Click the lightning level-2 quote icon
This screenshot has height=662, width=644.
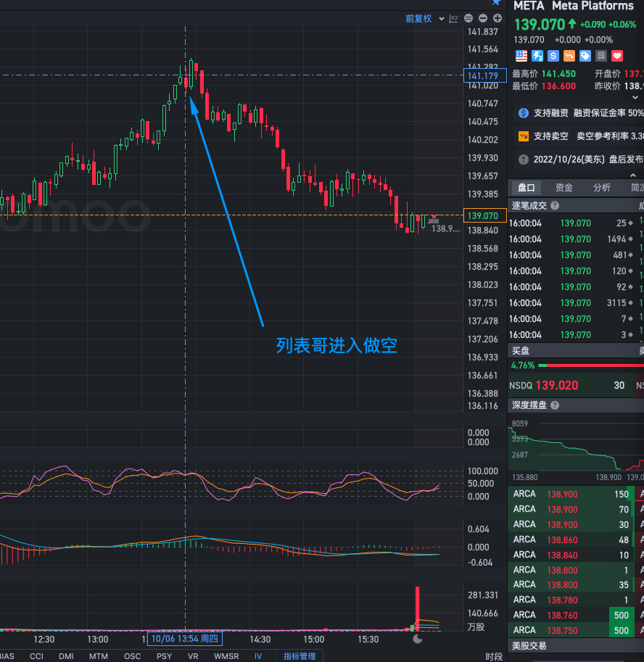(537, 56)
